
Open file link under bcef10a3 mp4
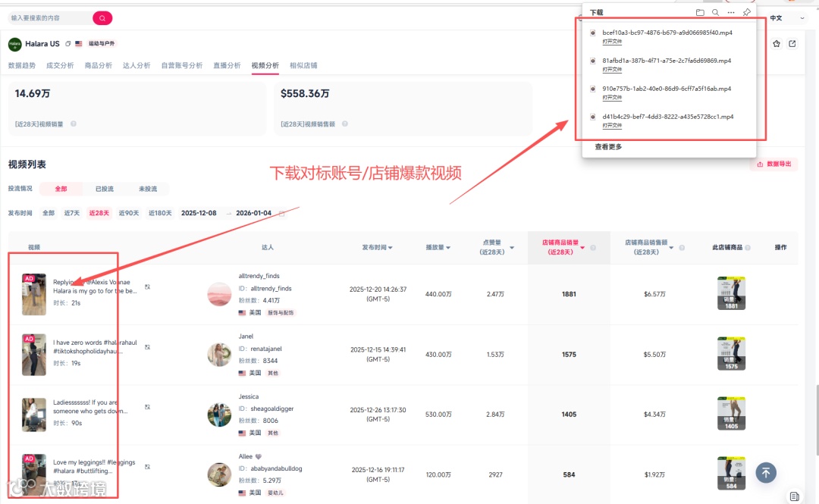click(x=612, y=41)
